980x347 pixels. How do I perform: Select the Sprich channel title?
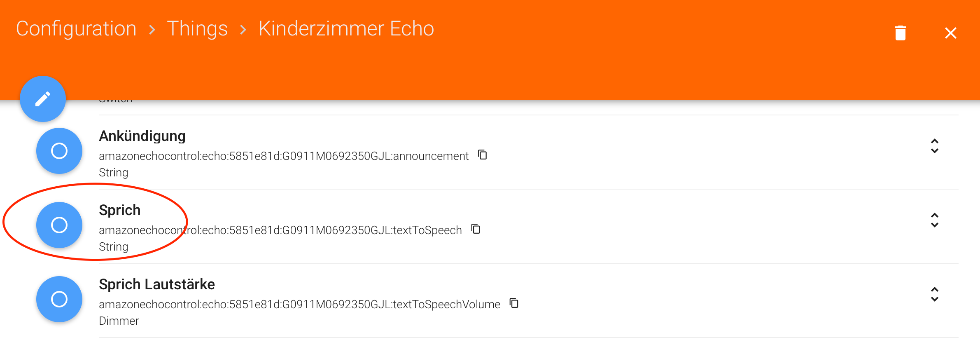click(120, 210)
